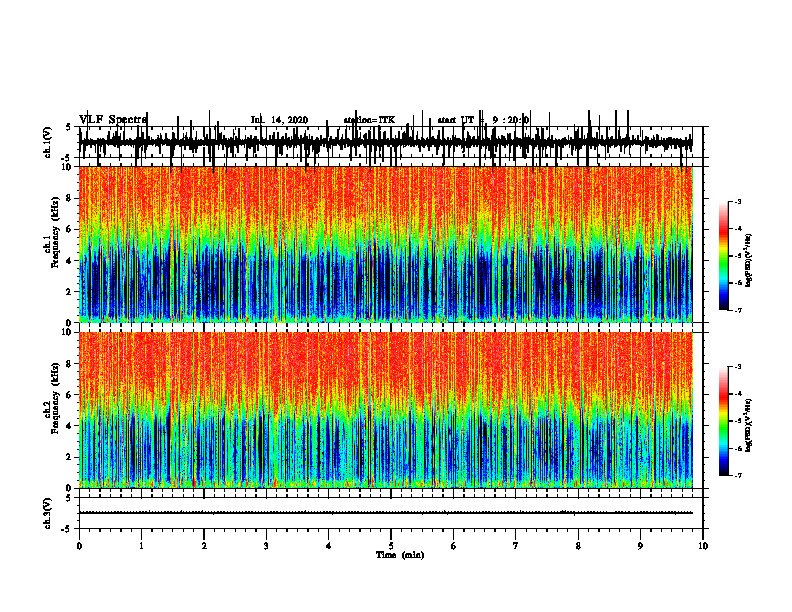Click the ch.2 spectrogram color scale bar

tap(724, 421)
